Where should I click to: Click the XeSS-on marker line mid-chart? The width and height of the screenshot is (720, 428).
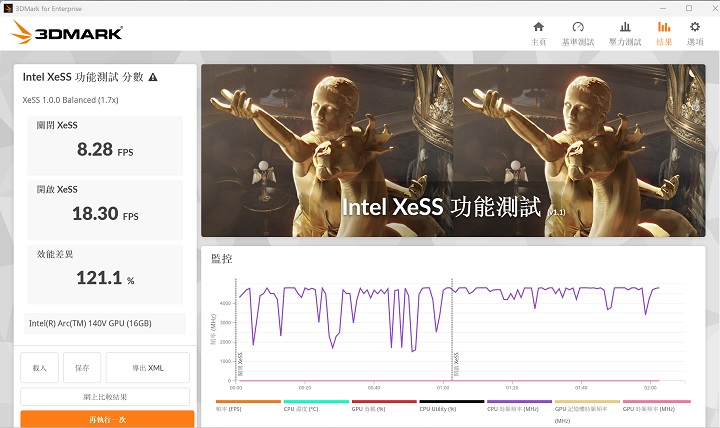click(x=452, y=329)
